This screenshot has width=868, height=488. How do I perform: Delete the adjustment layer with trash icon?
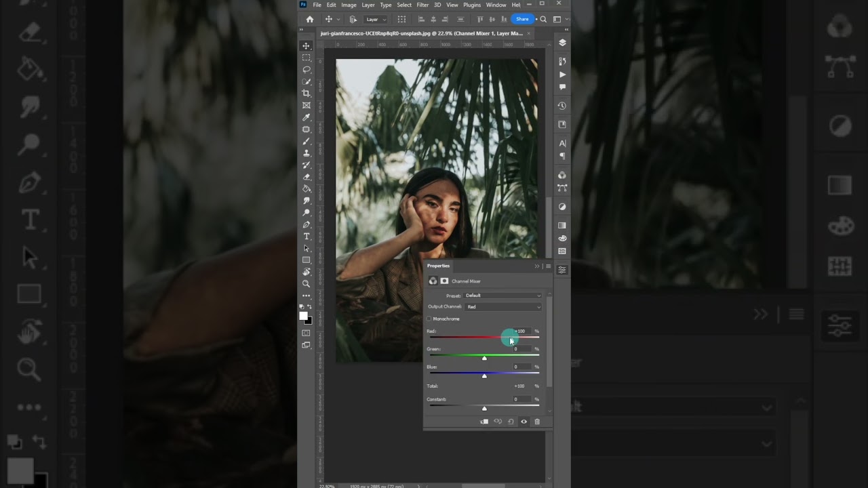537,422
